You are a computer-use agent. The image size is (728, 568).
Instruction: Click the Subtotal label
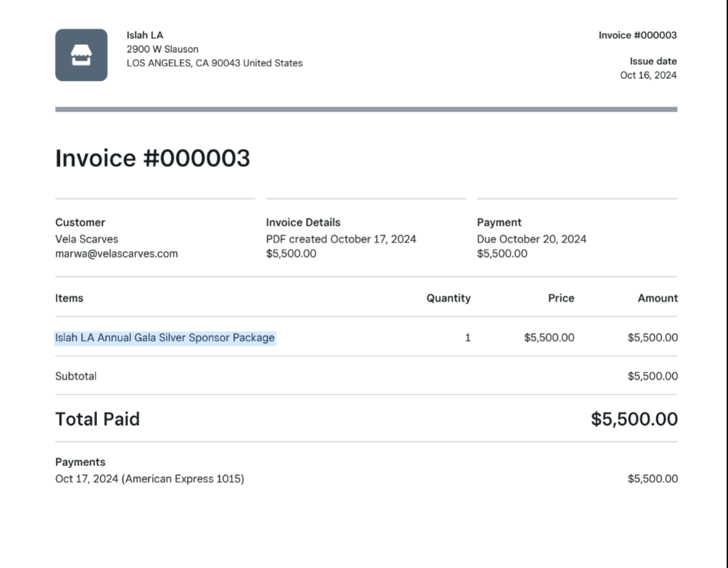point(76,376)
